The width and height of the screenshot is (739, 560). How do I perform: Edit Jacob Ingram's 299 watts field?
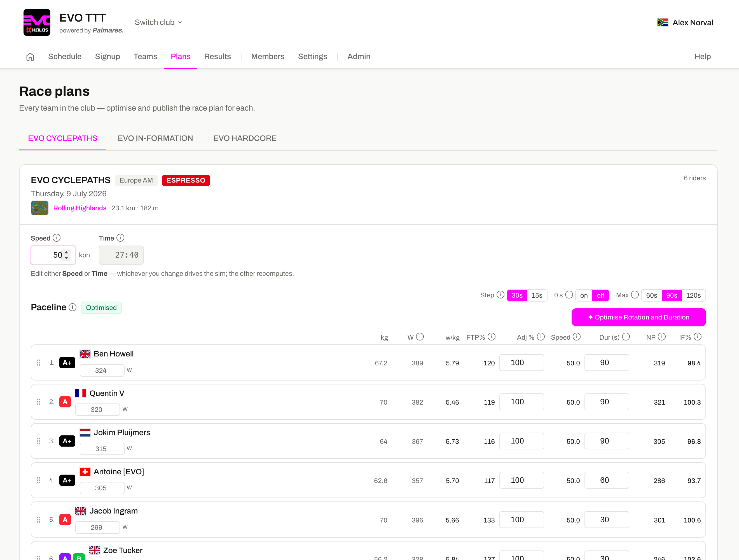coord(97,527)
